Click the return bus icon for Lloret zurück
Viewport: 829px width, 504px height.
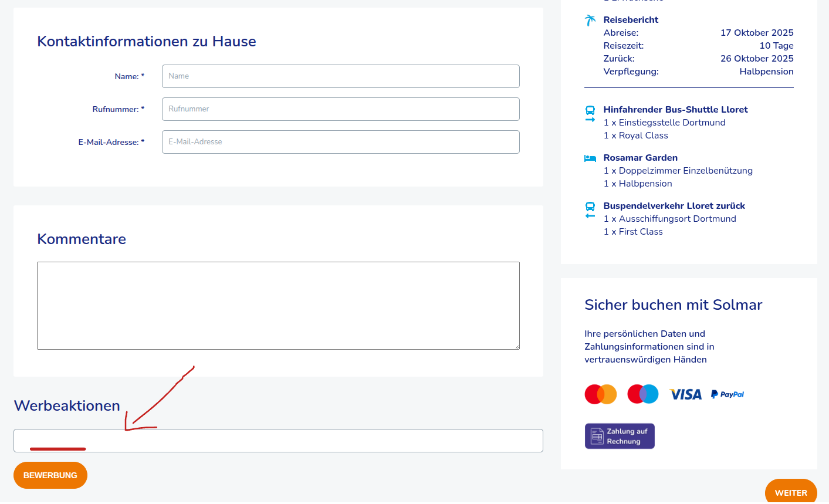coord(590,209)
